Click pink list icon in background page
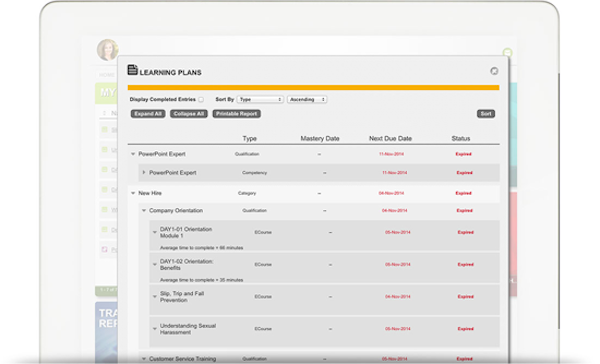Viewport: 600px width, 364px height. click(104, 249)
